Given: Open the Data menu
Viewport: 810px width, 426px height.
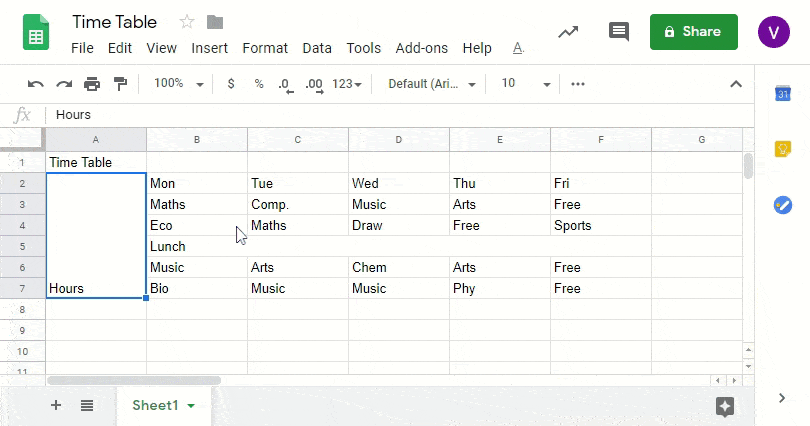Looking at the screenshot, I should [317, 48].
